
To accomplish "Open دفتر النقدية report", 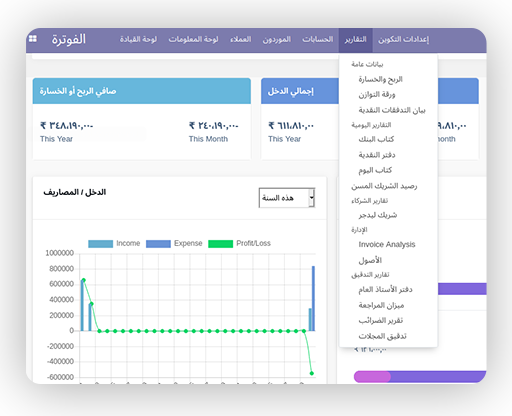I will 377,155.
